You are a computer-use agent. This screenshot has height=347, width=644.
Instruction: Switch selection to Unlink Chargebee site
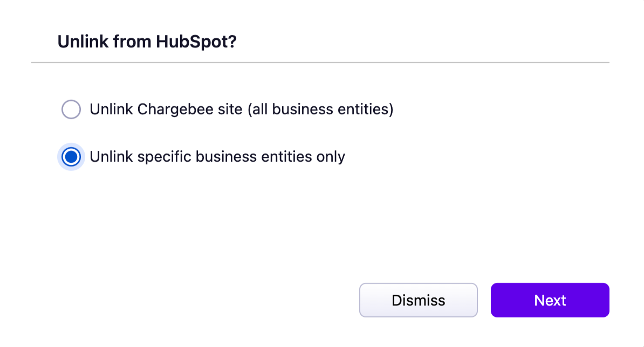coord(71,109)
